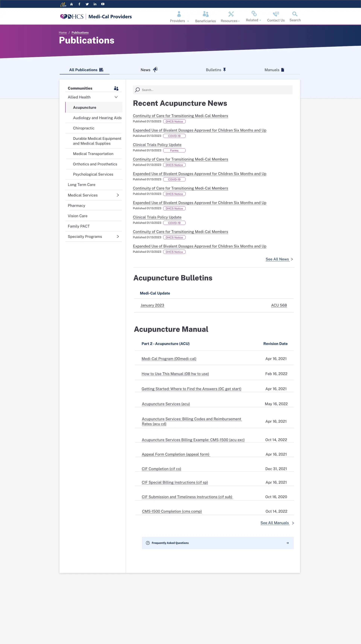Click the megaphone icon next to News
This screenshot has width=361, height=644.
click(x=155, y=69)
